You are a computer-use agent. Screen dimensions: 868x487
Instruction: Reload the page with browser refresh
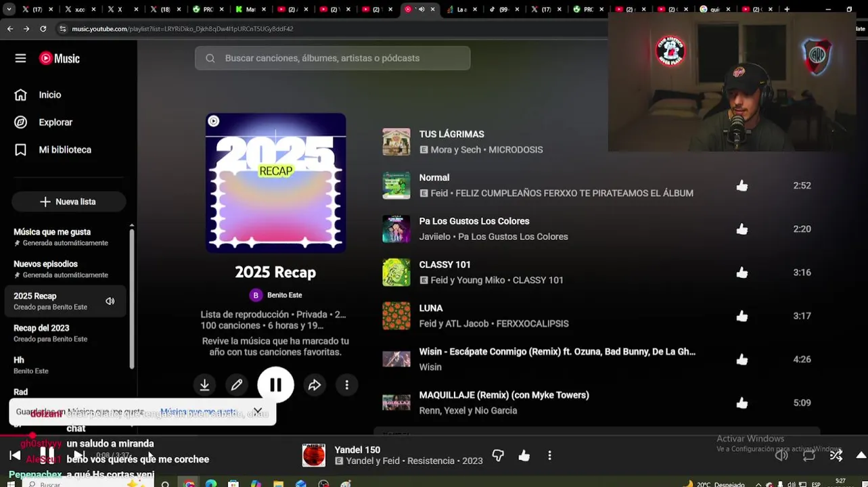pos(43,29)
